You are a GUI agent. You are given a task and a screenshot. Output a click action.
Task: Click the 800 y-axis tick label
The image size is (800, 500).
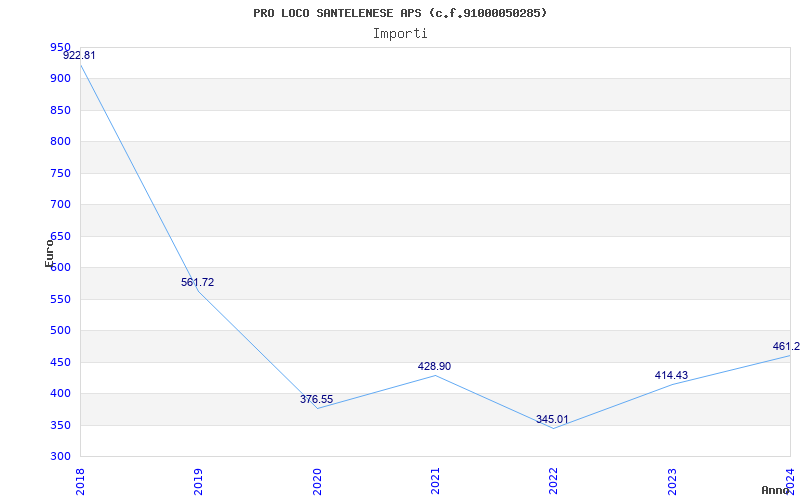tap(60, 142)
